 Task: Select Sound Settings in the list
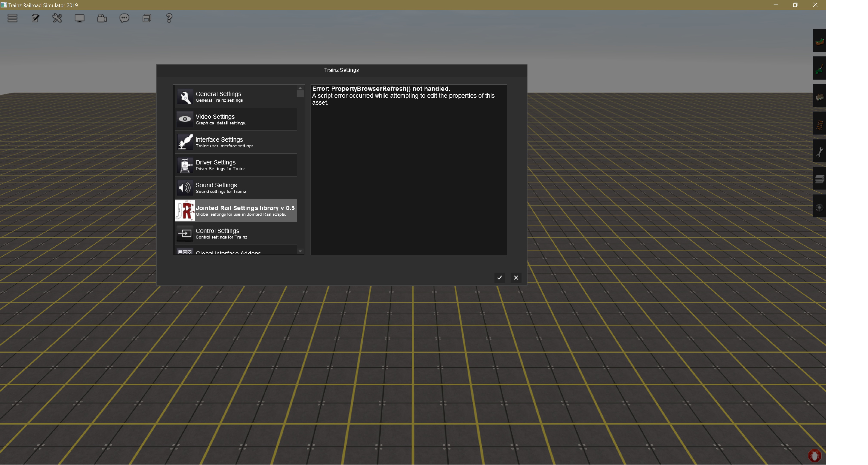[235, 188]
